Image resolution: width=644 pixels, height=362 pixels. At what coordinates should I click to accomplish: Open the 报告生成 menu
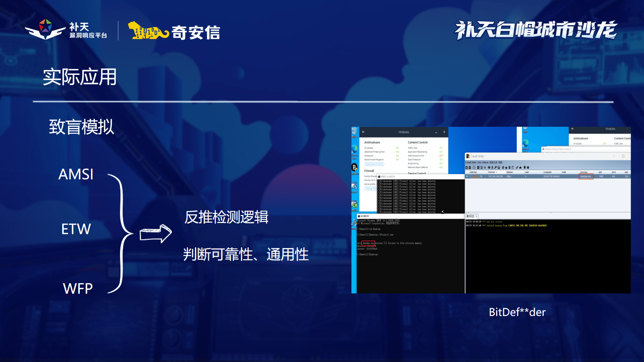point(493,162)
